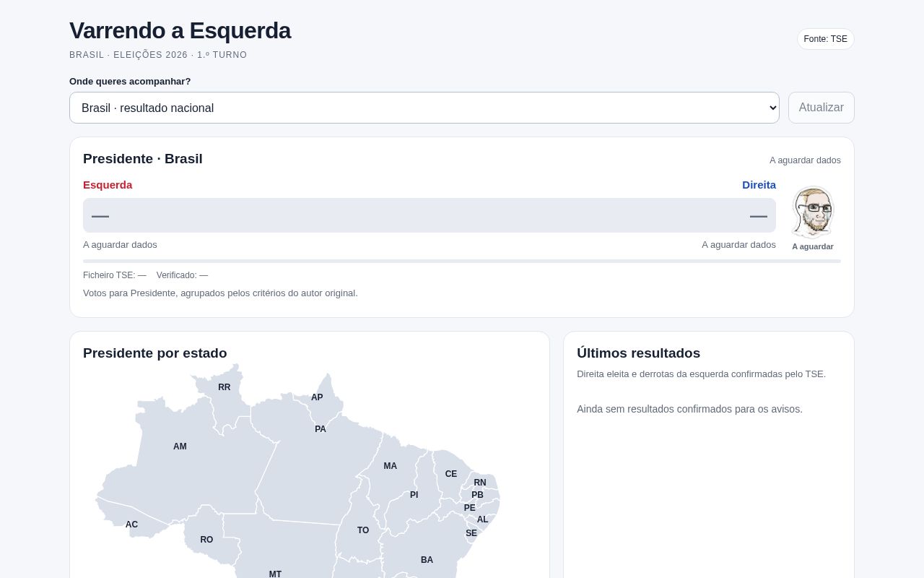Select the PB state label on the map

point(478,495)
